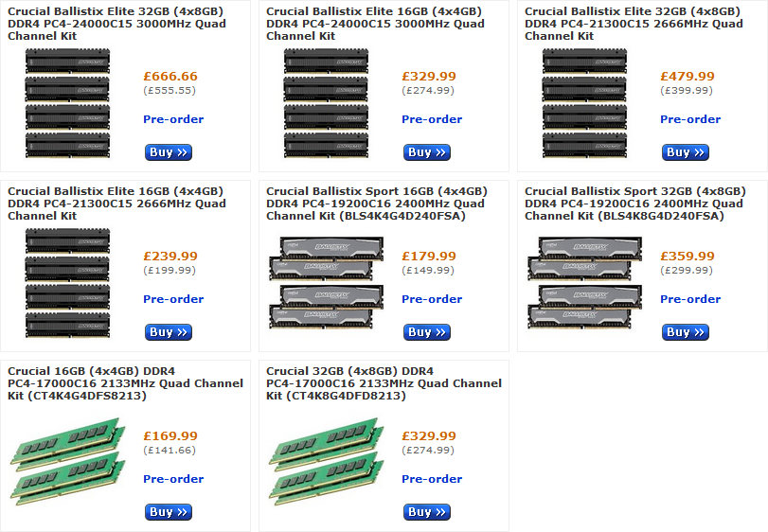This screenshot has width=768, height=532.
Task: Open the Ballistix Sport 32GB BLS4K8G4D240FSA title link
Action: (634, 204)
